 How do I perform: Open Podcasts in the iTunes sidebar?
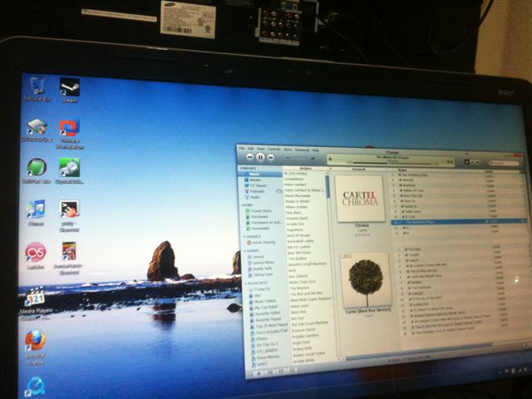click(254, 191)
